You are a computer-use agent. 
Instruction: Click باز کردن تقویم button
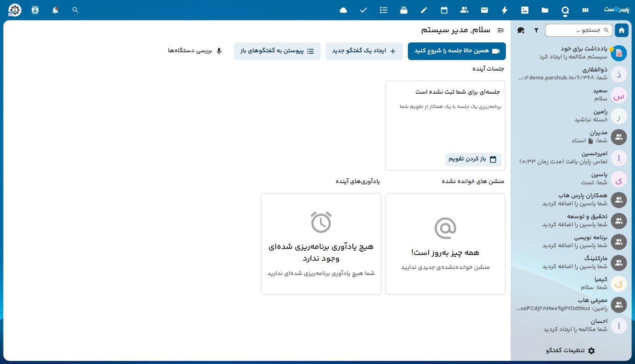[x=473, y=159]
